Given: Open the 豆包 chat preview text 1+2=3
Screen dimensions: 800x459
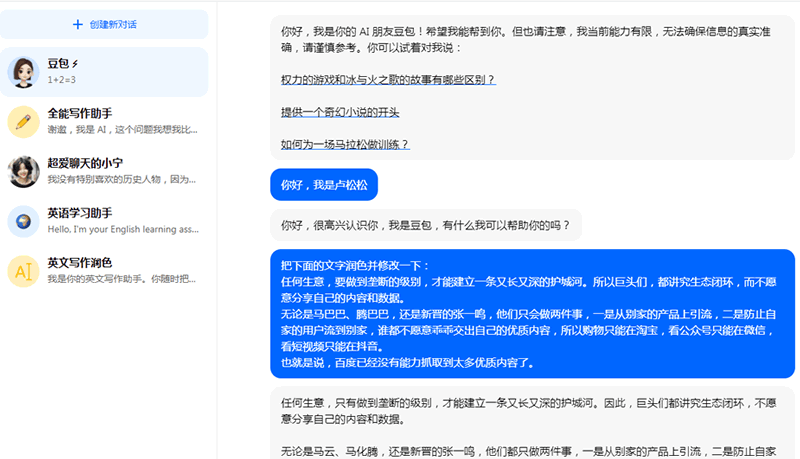Looking at the screenshot, I should [62, 80].
